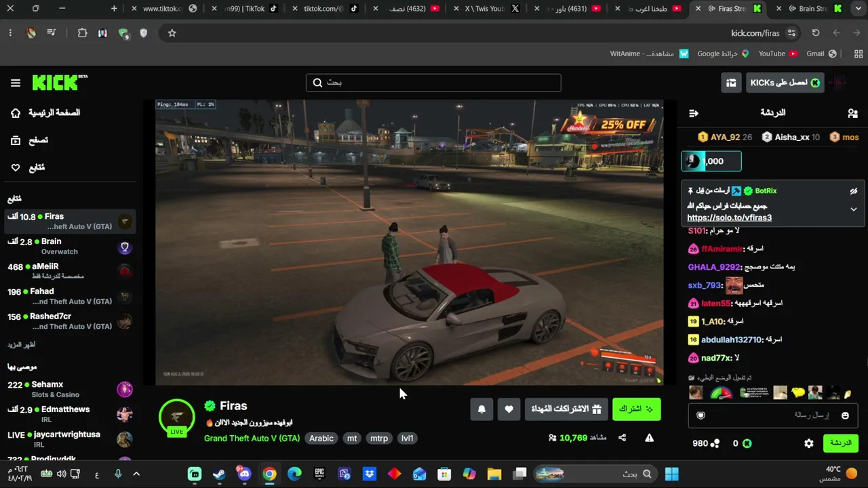Open the Gmail bookmark
The image size is (868, 488).
(x=821, y=54)
